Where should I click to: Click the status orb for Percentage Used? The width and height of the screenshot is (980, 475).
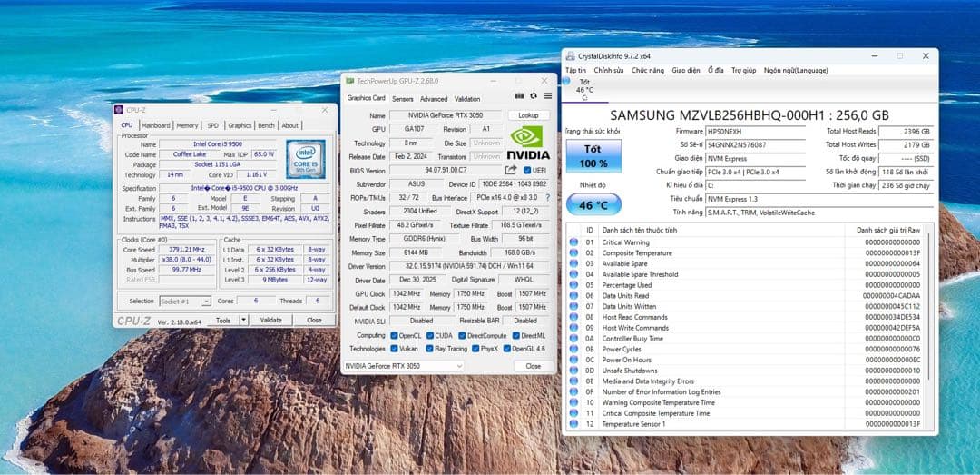point(573,285)
